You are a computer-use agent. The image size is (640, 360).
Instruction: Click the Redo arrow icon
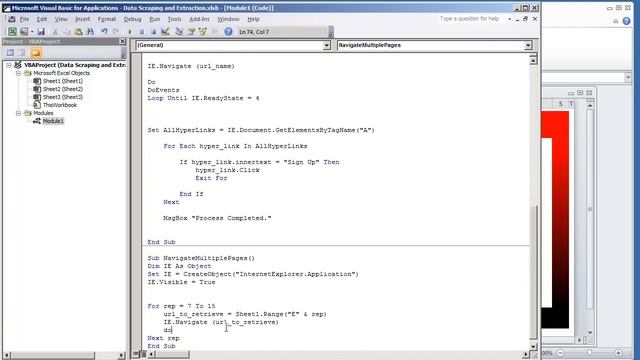point(116,31)
